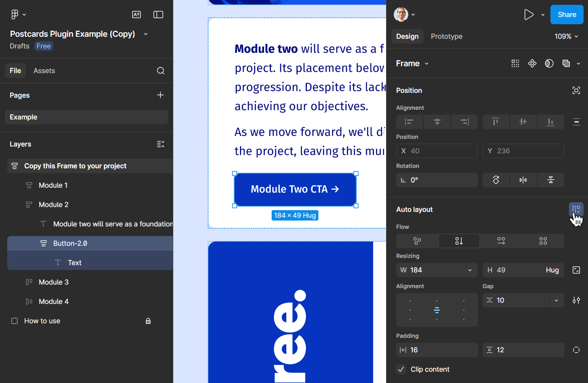Align left icon
Image resolution: width=588 pixels, height=383 pixels.
click(x=409, y=121)
